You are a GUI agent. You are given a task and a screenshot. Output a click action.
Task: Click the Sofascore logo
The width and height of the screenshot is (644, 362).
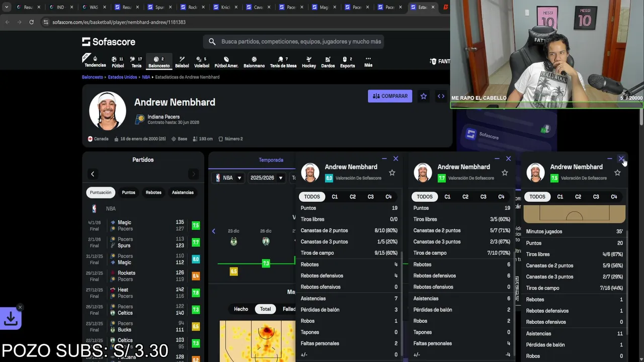(109, 42)
